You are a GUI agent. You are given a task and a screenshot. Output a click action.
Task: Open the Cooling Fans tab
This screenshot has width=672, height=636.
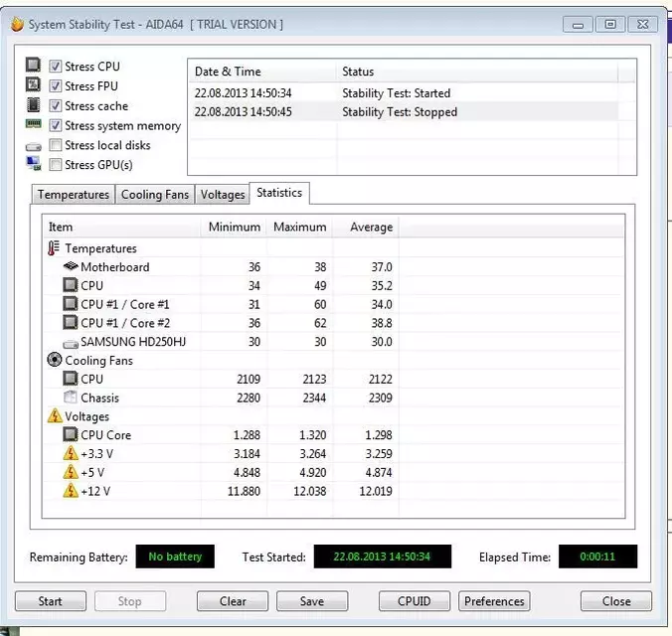(x=155, y=195)
